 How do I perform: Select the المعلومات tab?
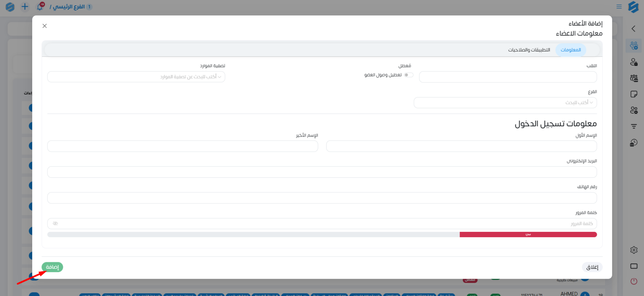570,50
